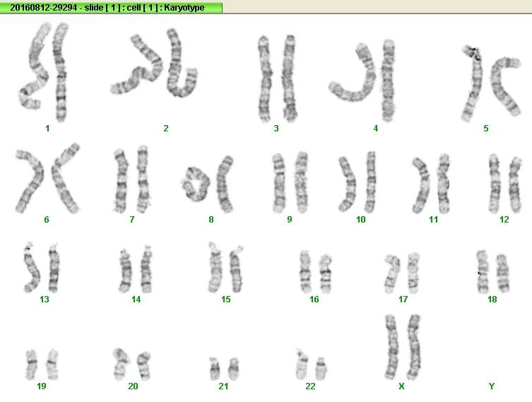This screenshot has width=532, height=402.
Task: Click the chromosome 4 pair image
Action: click(x=362, y=81)
